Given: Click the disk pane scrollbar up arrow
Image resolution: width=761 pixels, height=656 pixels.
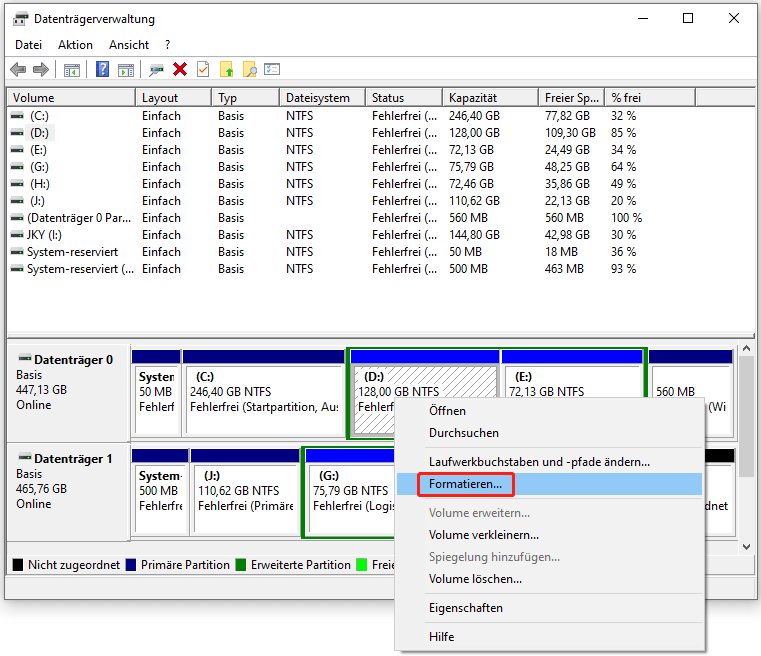Looking at the screenshot, I should click(x=746, y=348).
